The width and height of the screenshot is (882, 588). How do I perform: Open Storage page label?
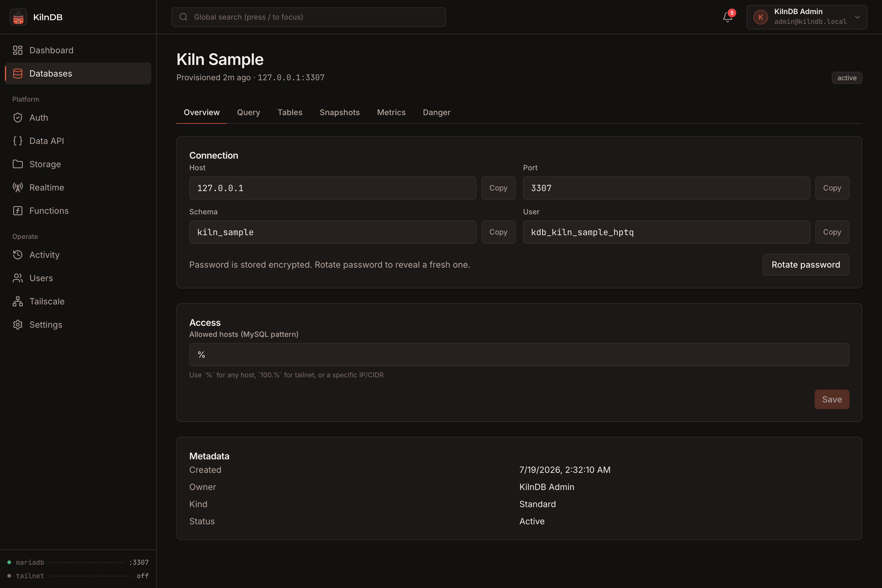[x=45, y=164]
